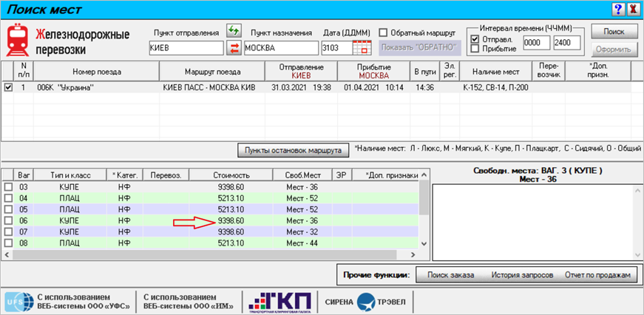Click the red exchange stations arrows icon

pos(234,48)
